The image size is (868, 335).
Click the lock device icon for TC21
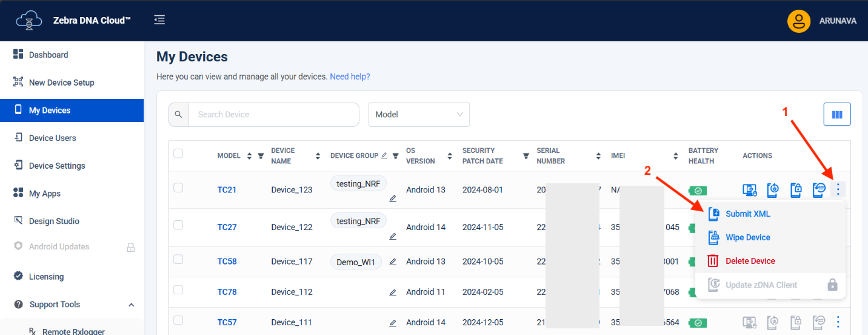point(796,190)
